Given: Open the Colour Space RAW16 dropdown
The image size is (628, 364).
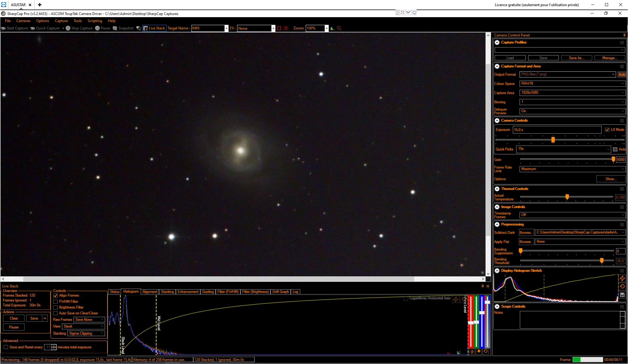Looking at the screenshot, I should tap(572, 83).
